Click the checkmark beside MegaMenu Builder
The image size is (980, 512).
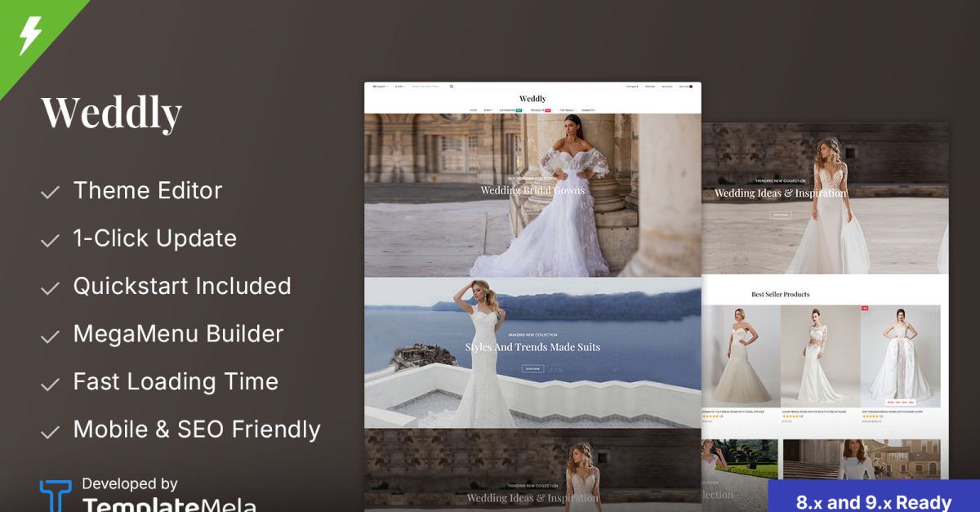[51, 336]
